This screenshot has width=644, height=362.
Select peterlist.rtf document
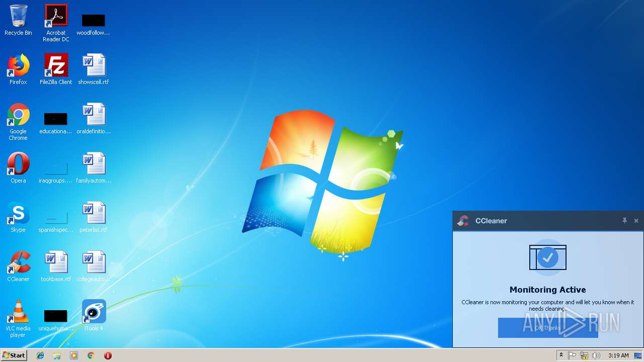(x=94, y=217)
